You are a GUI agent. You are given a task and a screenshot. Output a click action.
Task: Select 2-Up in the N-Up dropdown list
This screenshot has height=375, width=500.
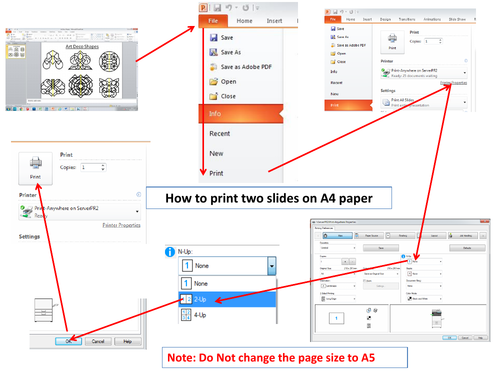tap(228, 299)
